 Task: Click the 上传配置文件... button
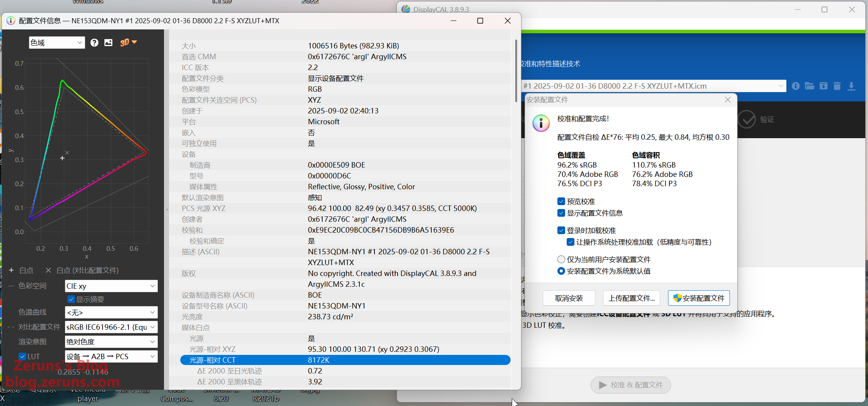point(631,298)
